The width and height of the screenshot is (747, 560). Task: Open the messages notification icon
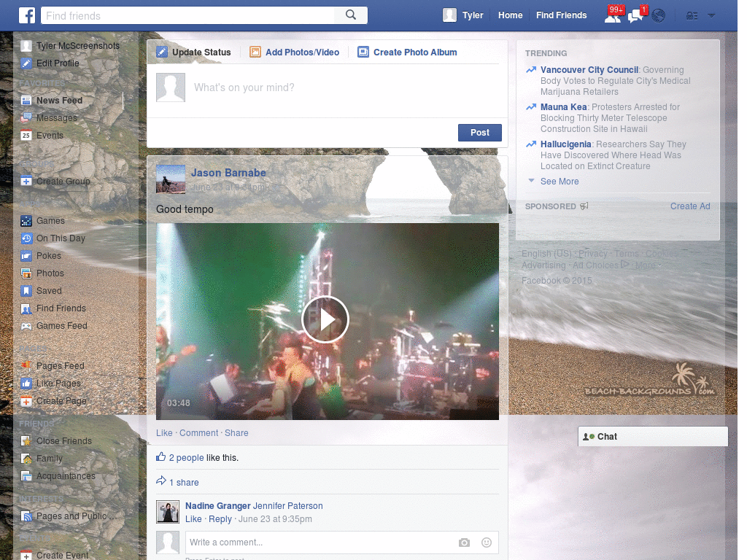pyautogui.click(x=635, y=17)
